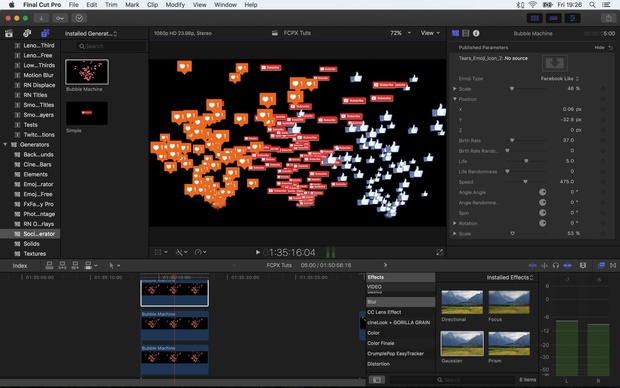Toggle timeline snapping
The image size is (620, 388).
click(567, 265)
